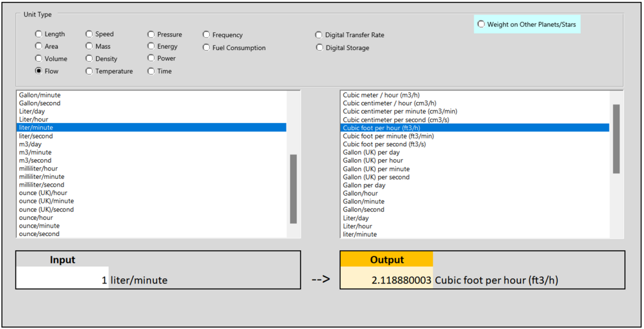Choose ounce (UK)/minute in the input list
The image size is (644, 329).
pyautogui.click(x=151, y=201)
